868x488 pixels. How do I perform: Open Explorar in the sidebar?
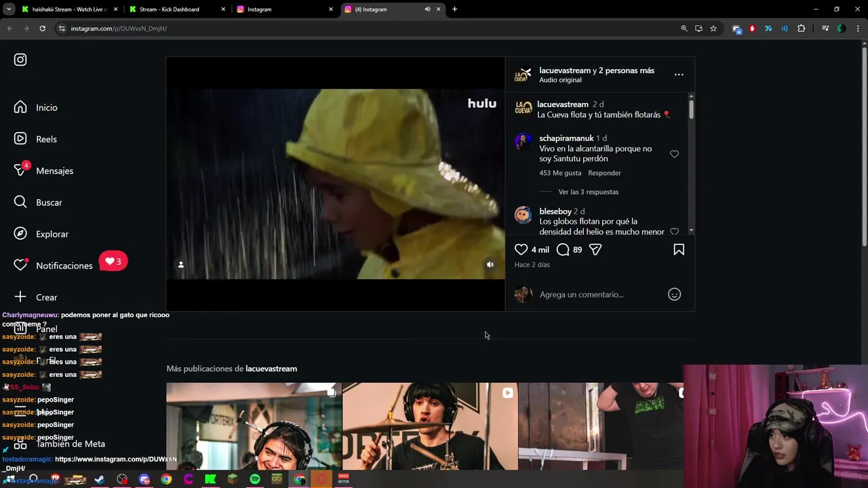[x=42, y=234]
